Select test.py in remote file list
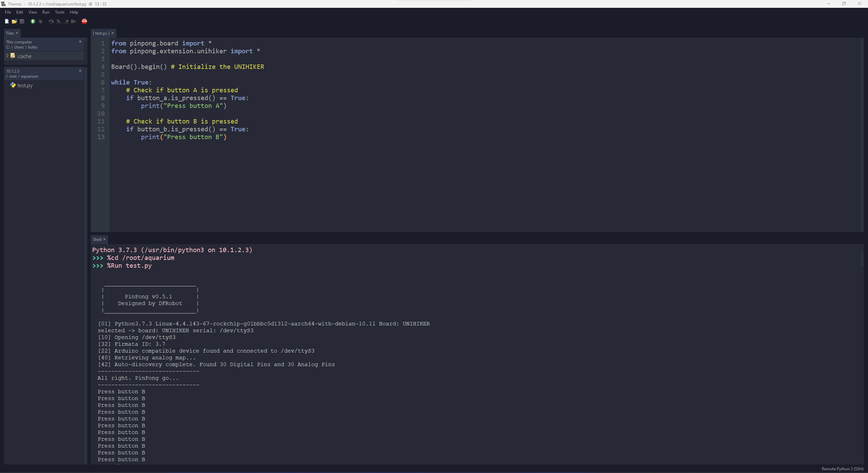The height and width of the screenshot is (473, 868). coord(25,86)
